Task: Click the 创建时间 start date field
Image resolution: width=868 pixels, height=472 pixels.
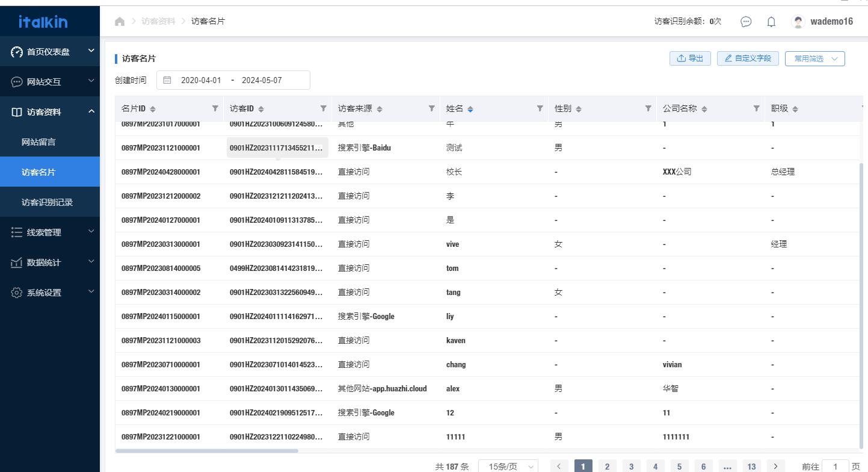Action: click(201, 80)
